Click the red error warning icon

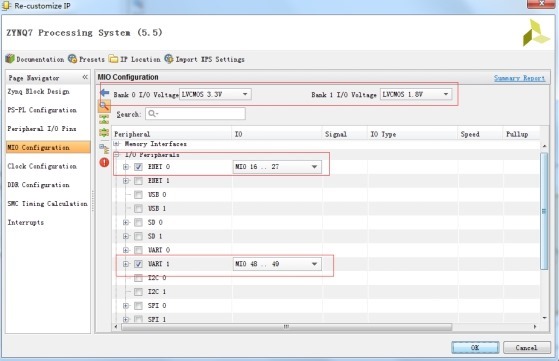point(104,163)
